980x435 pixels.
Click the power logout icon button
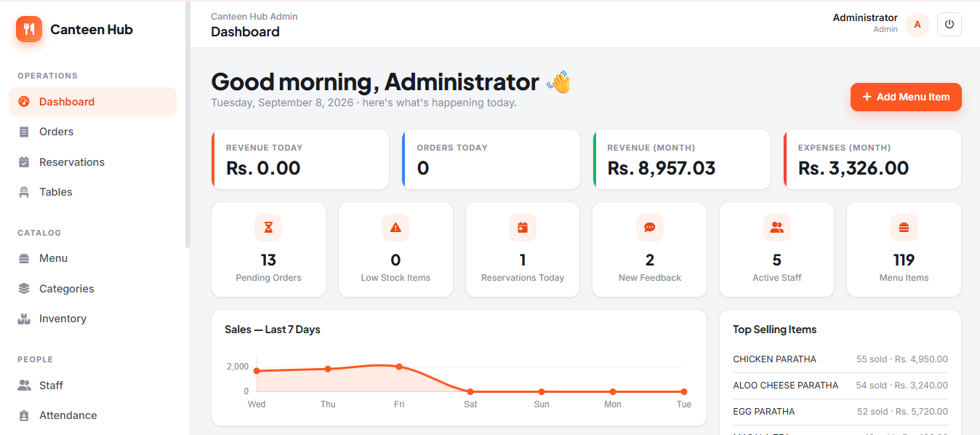pos(949,24)
